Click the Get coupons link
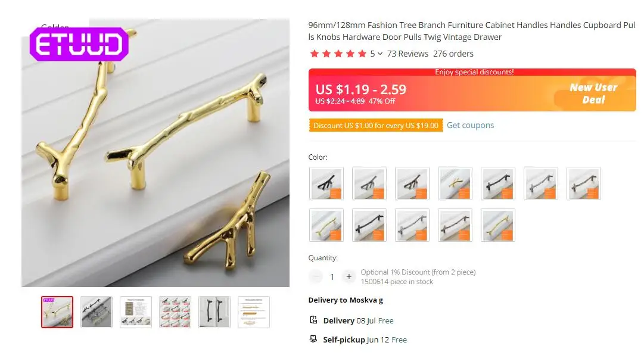Image resolution: width=644 pixels, height=355 pixels. [x=470, y=125]
